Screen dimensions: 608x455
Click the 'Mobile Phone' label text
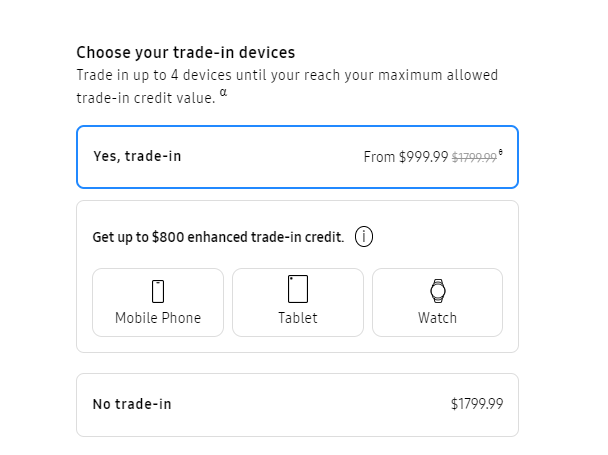(x=158, y=318)
